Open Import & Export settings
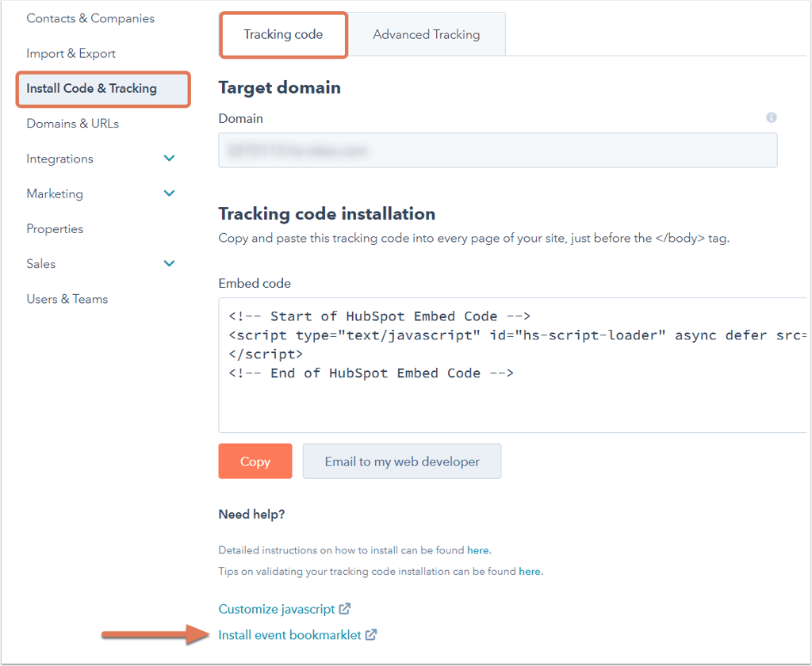This screenshot has width=812, height=666. tap(71, 53)
